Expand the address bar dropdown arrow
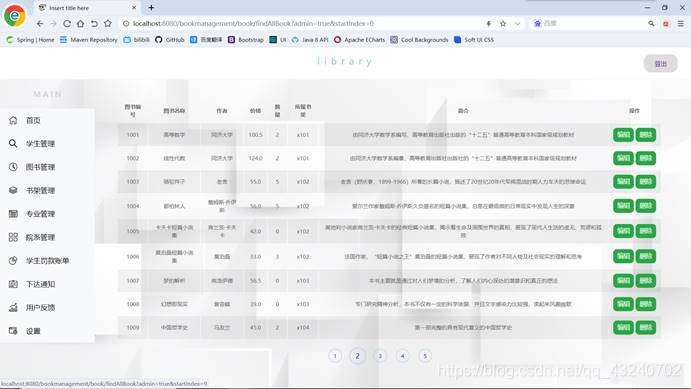 [x=517, y=23]
